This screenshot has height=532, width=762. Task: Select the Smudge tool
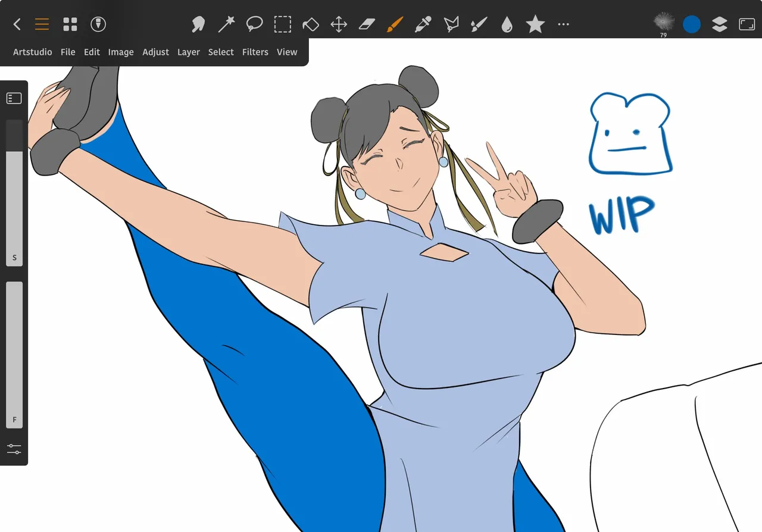(x=198, y=24)
